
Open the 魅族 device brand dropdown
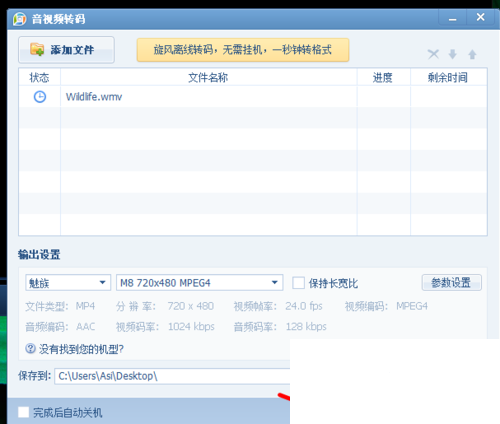68,283
